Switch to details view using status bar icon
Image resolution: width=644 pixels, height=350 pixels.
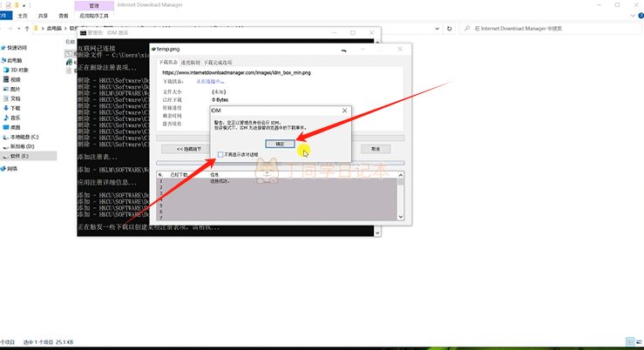[630, 342]
